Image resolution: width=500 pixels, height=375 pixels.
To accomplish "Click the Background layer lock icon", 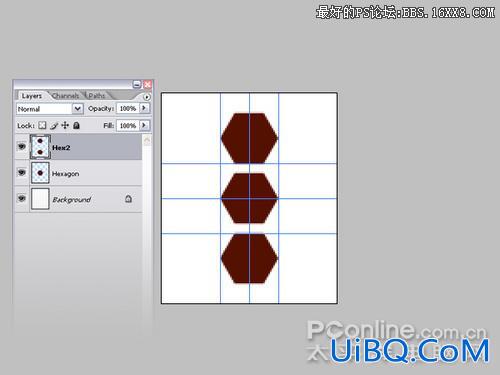I will coord(128,199).
